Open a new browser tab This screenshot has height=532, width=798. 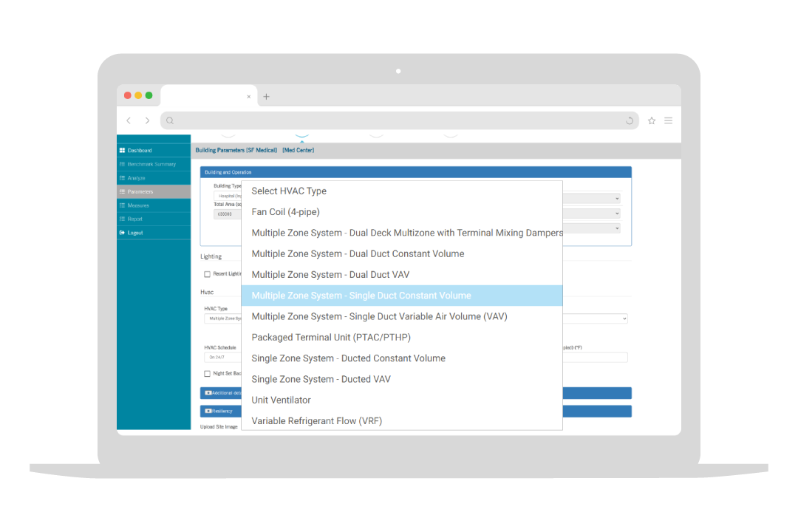[x=266, y=95]
